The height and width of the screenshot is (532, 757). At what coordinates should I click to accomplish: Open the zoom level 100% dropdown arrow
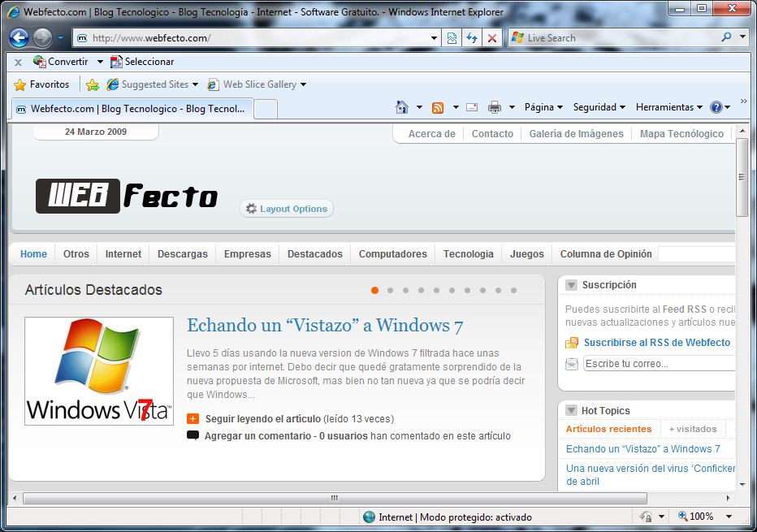click(729, 517)
